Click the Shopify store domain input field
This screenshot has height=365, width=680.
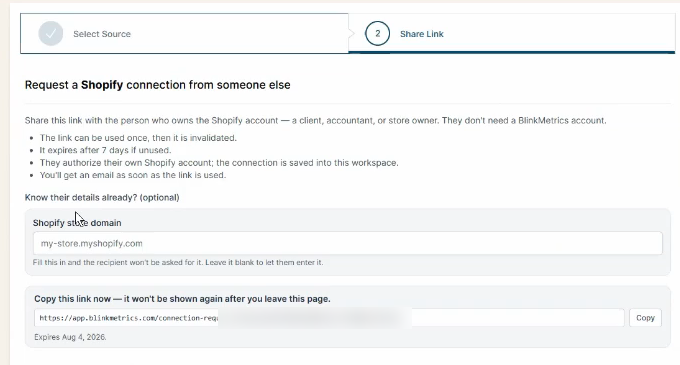[x=348, y=243]
